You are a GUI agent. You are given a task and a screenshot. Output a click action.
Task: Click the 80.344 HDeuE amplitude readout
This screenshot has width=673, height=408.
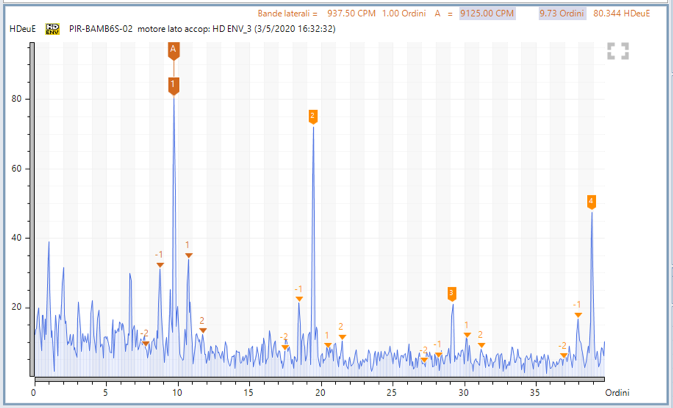point(621,14)
